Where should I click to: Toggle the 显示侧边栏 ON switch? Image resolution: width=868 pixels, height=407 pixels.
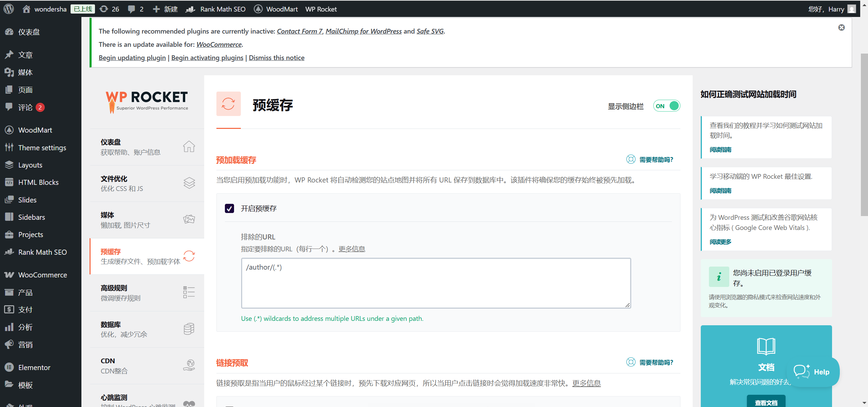[x=667, y=106]
